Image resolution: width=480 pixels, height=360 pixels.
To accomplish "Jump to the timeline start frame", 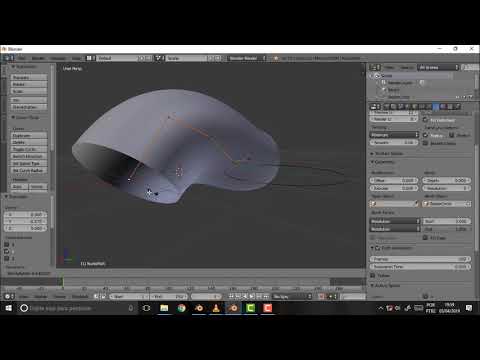I will point(231,296).
